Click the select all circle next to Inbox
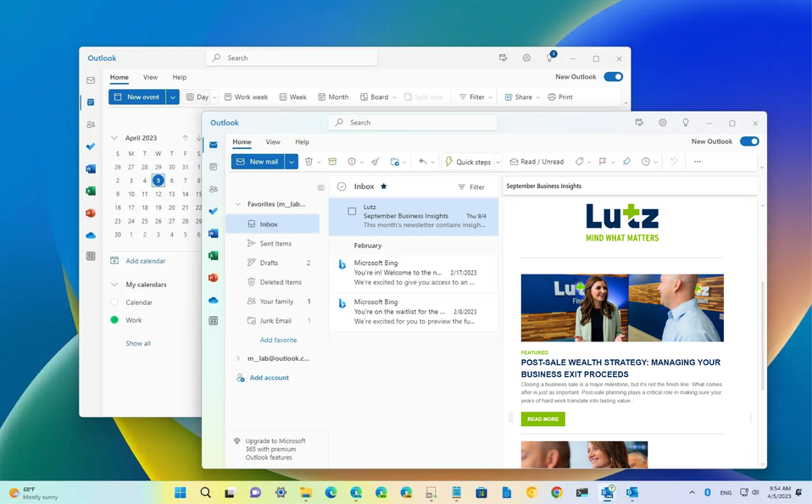812x504 pixels. point(342,187)
